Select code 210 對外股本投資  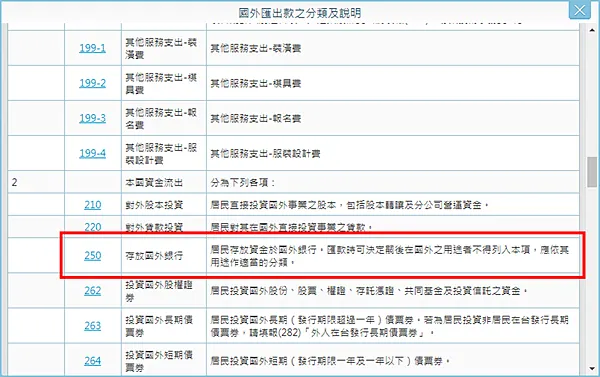tap(93, 205)
